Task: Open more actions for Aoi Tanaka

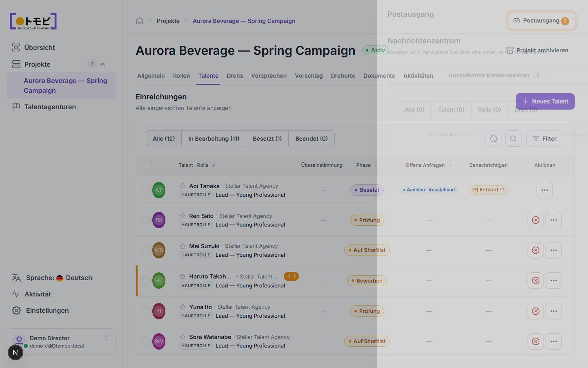Action: tap(545, 190)
